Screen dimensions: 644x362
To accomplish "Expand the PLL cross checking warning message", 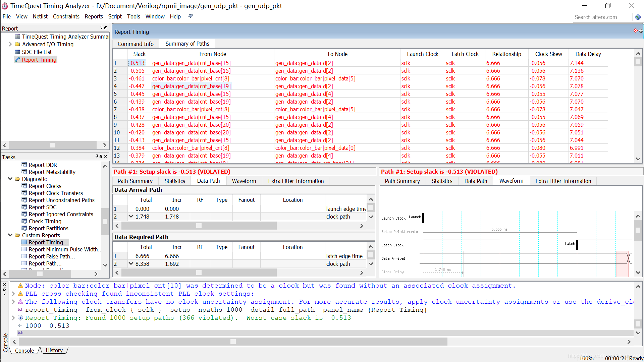I will (13, 294).
